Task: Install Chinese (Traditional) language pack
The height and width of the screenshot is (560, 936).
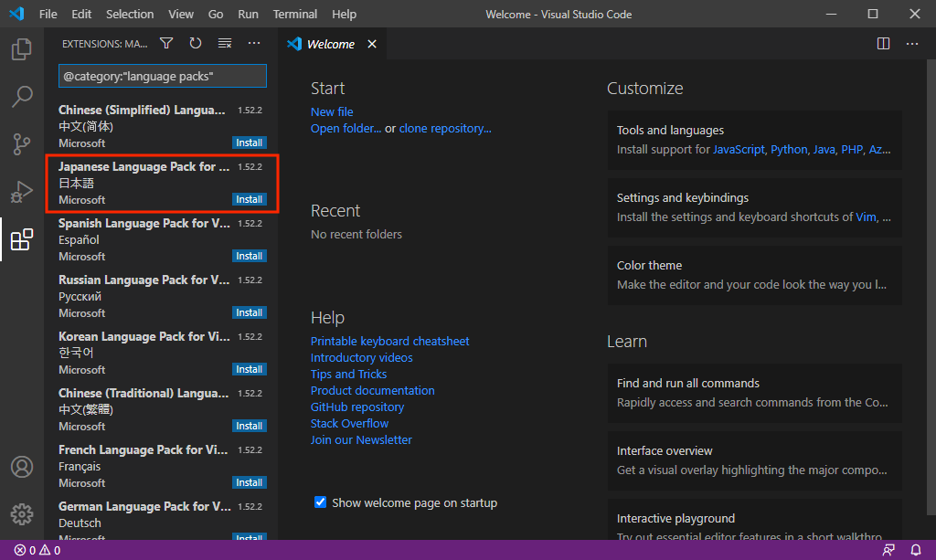Action: (x=249, y=426)
